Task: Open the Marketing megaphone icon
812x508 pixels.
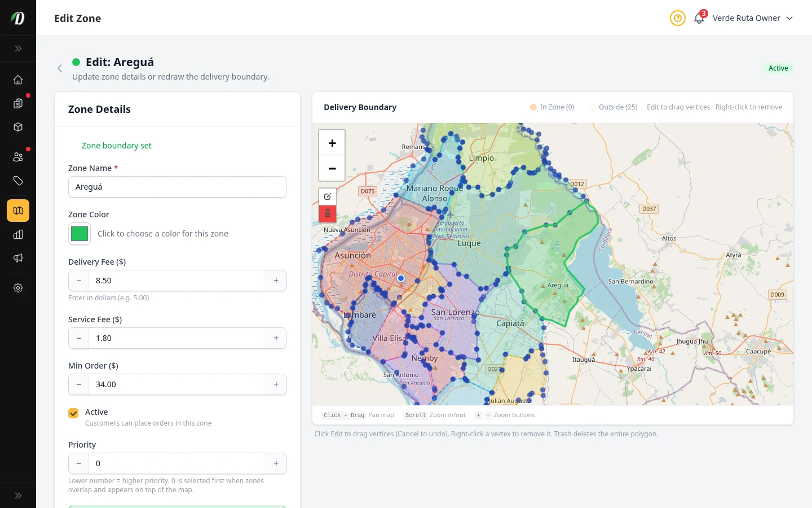Action: tap(18, 258)
